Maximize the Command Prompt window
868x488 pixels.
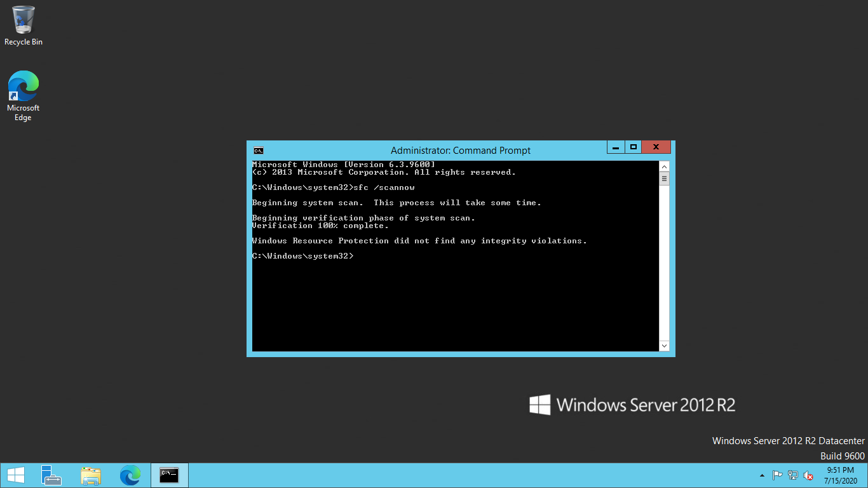(633, 147)
